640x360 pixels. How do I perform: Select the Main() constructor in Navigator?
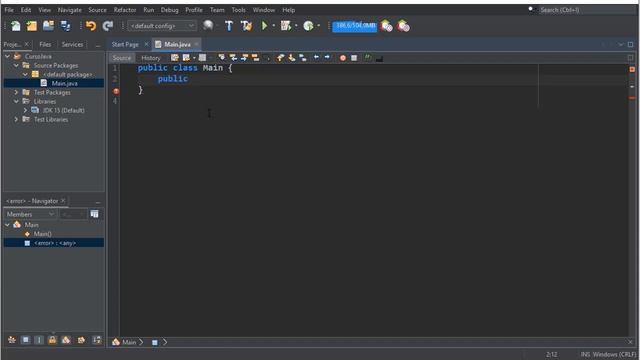42,234
